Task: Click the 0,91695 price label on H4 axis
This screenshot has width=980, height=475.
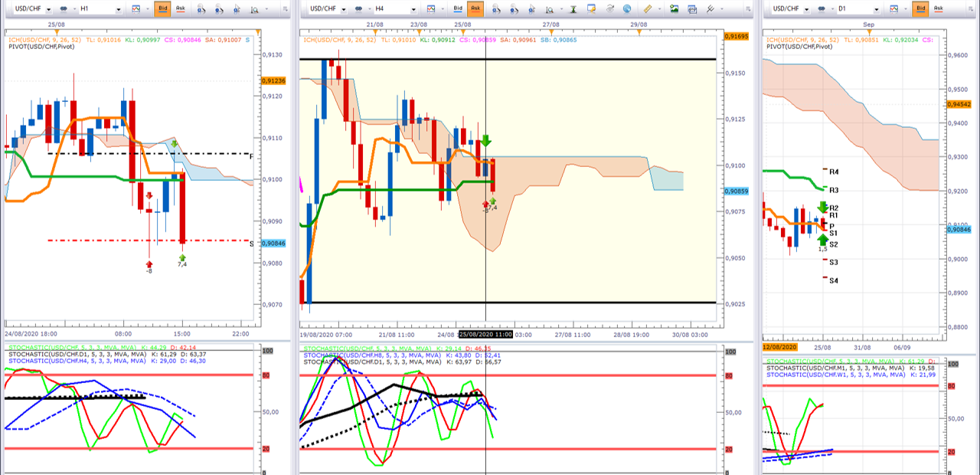Action: pyautogui.click(x=735, y=36)
